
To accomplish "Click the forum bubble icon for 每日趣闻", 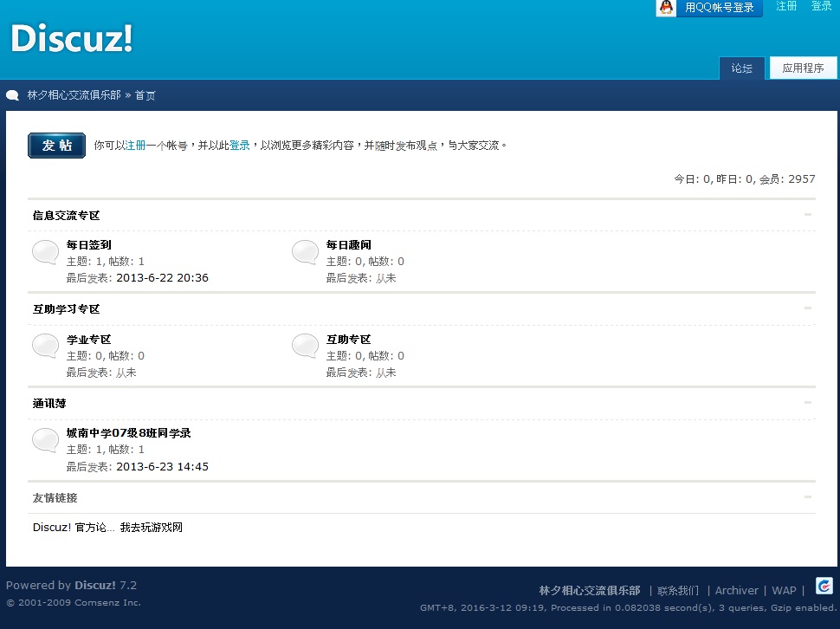I will pyautogui.click(x=306, y=252).
